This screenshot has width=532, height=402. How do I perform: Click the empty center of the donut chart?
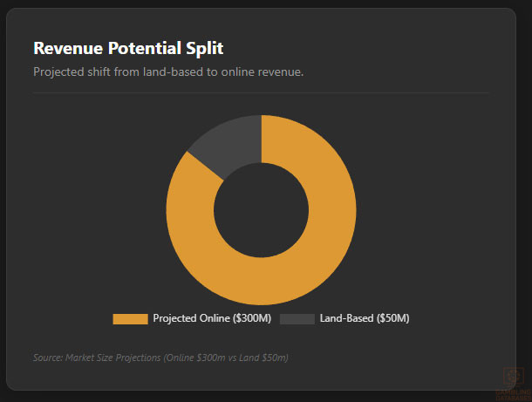pos(262,210)
